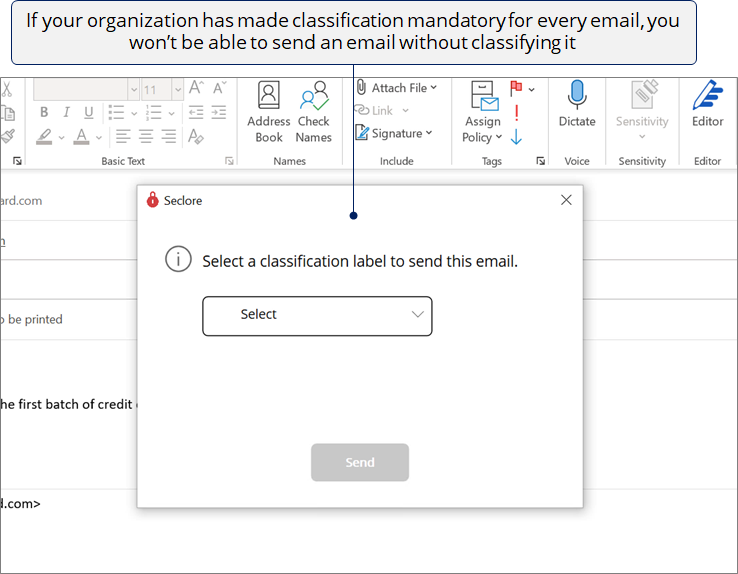Toggle Bold formatting
The width and height of the screenshot is (738, 574).
click(43, 112)
